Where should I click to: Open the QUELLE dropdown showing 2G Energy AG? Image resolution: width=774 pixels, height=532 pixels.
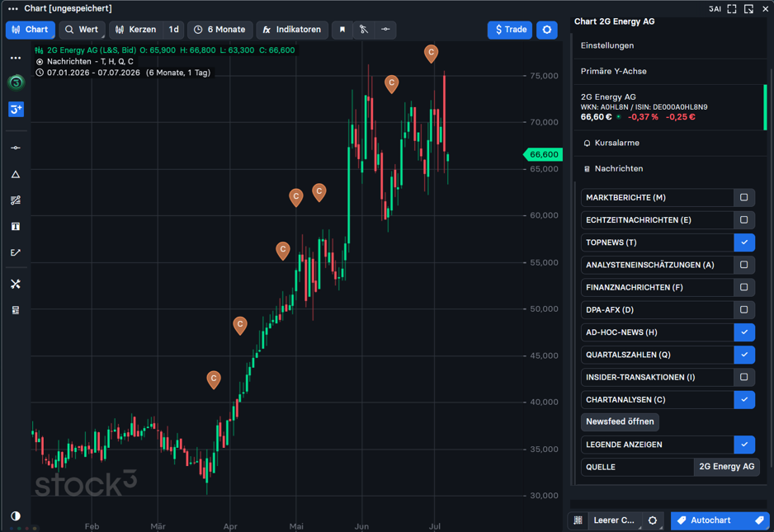click(x=727, y=467)
